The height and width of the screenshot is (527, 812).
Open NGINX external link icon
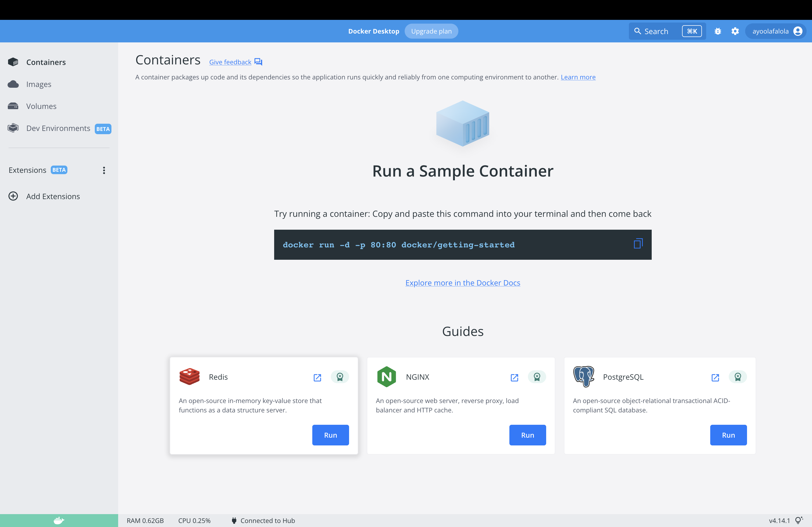pyautogui.click(x=514, y=377)
